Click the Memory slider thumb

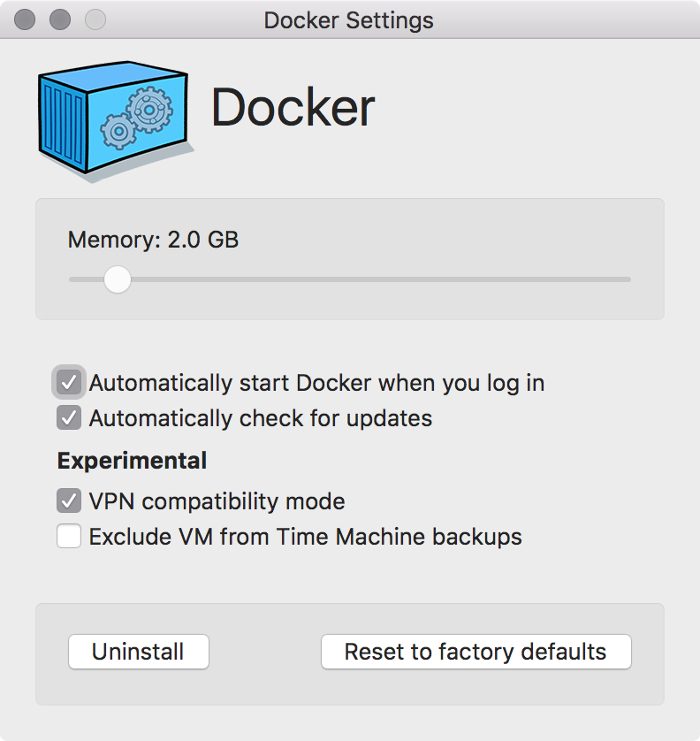click(117, 280)
